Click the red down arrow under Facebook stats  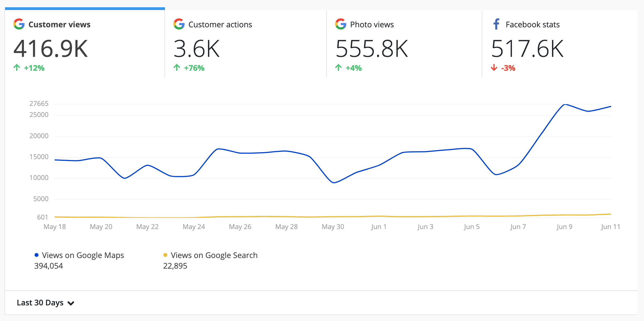coord(494,67)
